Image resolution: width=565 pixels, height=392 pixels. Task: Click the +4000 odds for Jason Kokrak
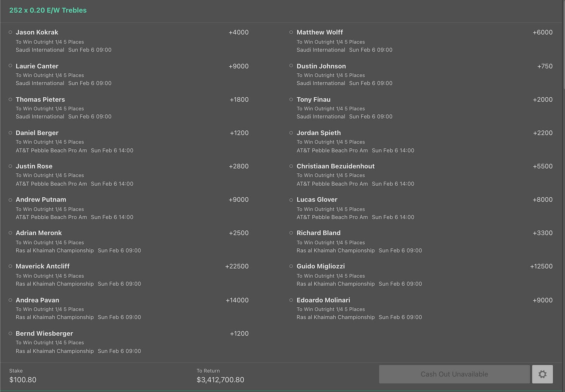click(x=239, y=32)
